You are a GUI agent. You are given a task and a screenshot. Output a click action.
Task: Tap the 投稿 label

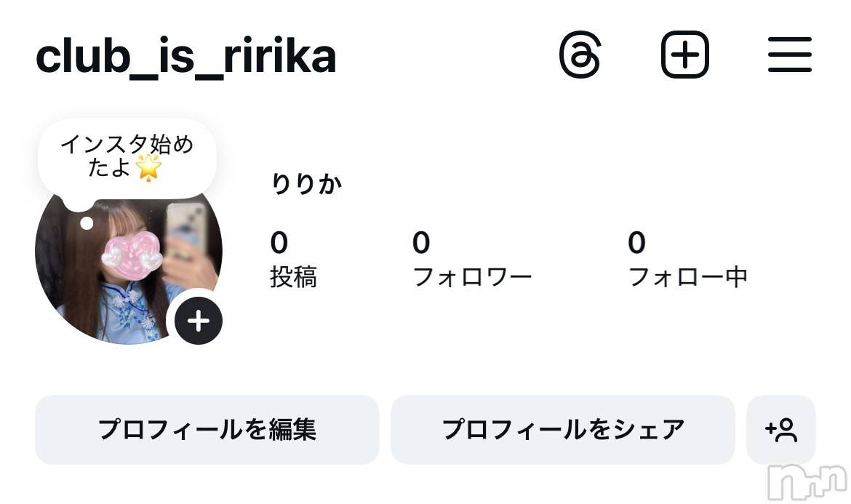[293, 277]
